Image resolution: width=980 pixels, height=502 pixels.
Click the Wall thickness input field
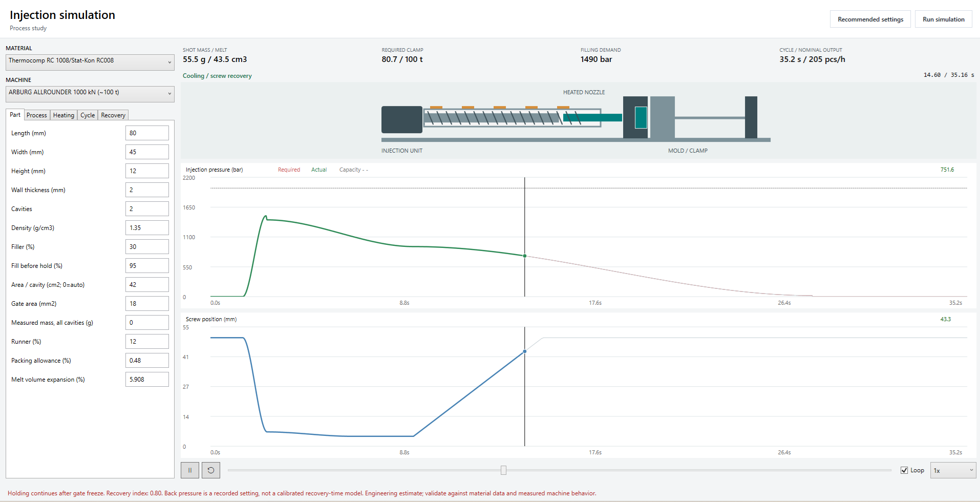click(147, 190)
